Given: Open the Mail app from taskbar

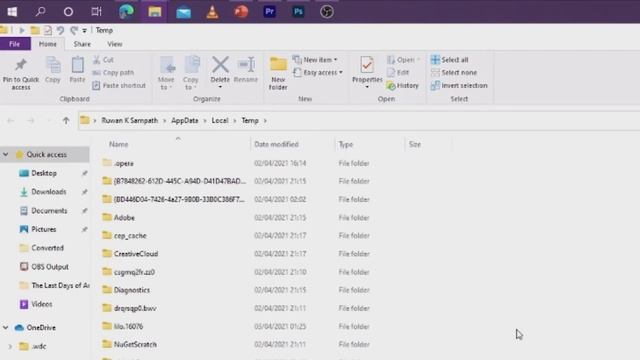Looking at the screenshot, I should tap(184, 12).
